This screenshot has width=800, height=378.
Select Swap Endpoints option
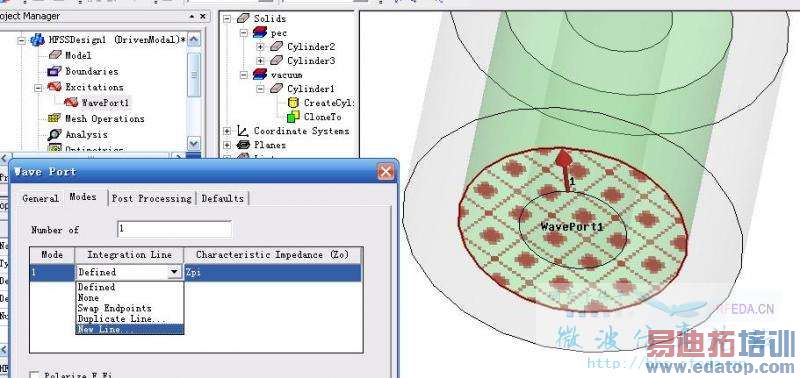click(114, 309)
